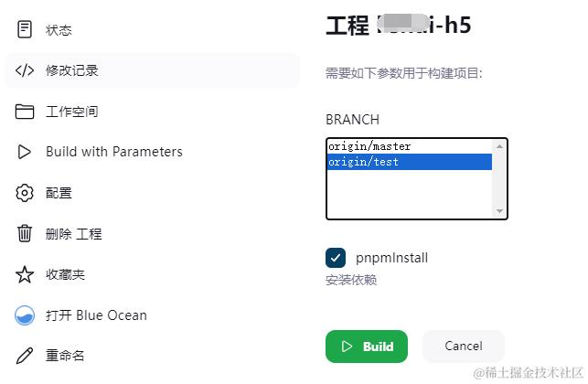Open Build with Parameters menu item
The height and width of the screenshot is (384, 588).
[114, 152]
